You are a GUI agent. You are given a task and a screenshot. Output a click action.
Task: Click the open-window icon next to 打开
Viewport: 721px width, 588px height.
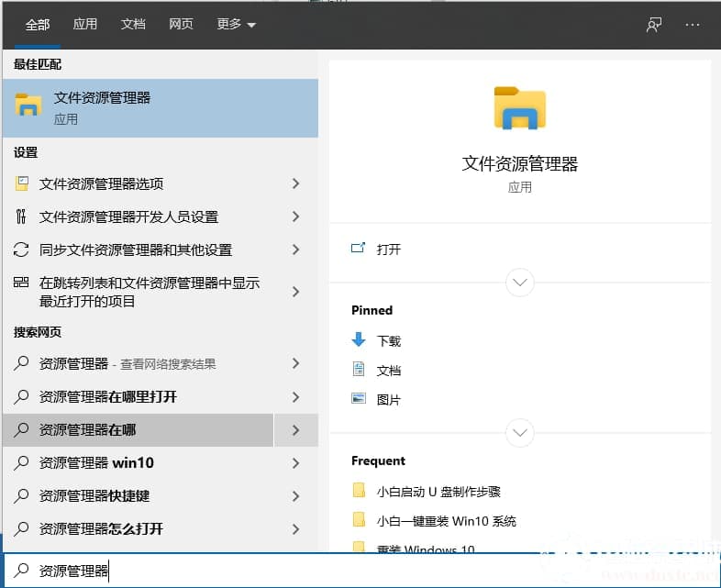click(x=358, y=249)
